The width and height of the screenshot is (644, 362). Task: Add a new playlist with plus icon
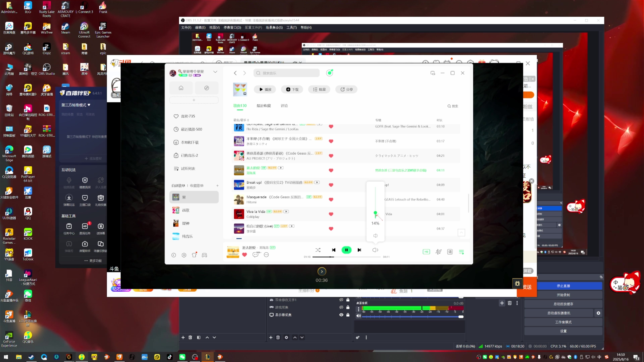pyautogui.click(x=217, y=186)
